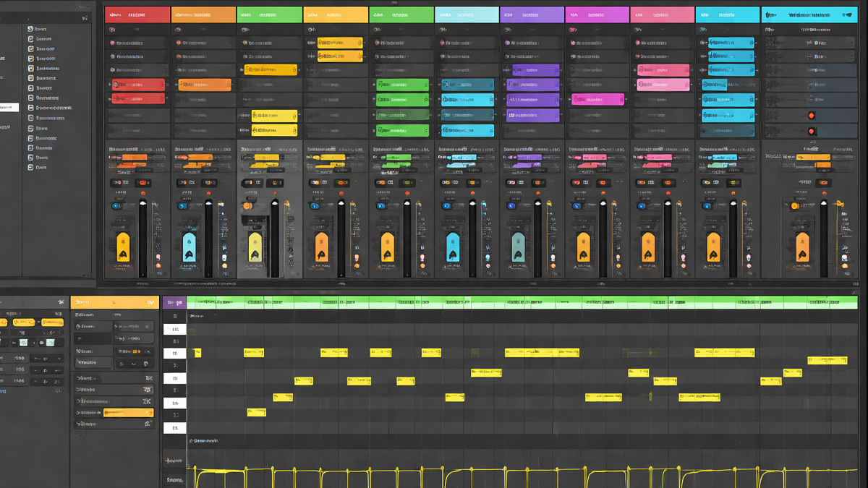Click the yellow instrument badge on the green track

(255, 246)
